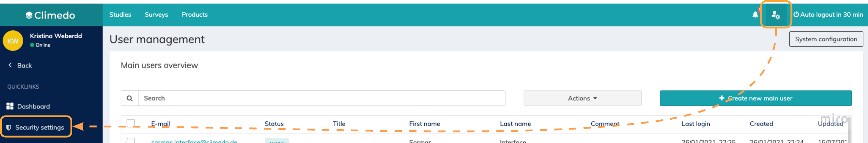Screen dimensions: 868x143
Task: Click Create new main user button
Action: pyautogui.click(x=756, y=98)
